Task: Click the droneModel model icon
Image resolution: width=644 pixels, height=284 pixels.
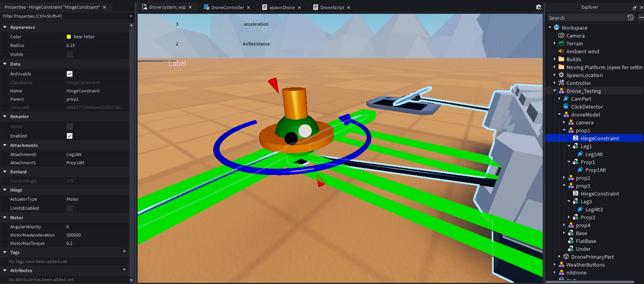Action: (x=566, y=115)
